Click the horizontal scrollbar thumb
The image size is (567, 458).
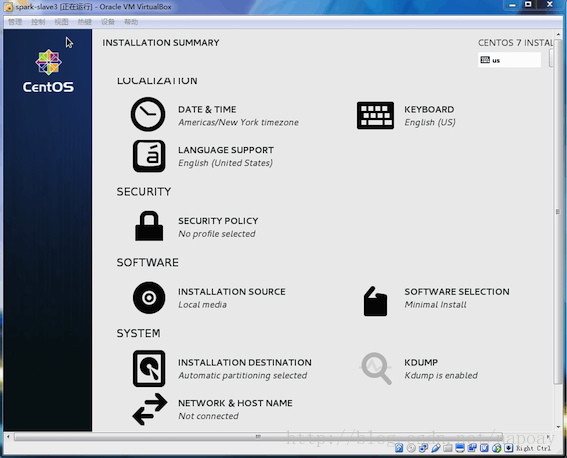(x=258, y=436)
